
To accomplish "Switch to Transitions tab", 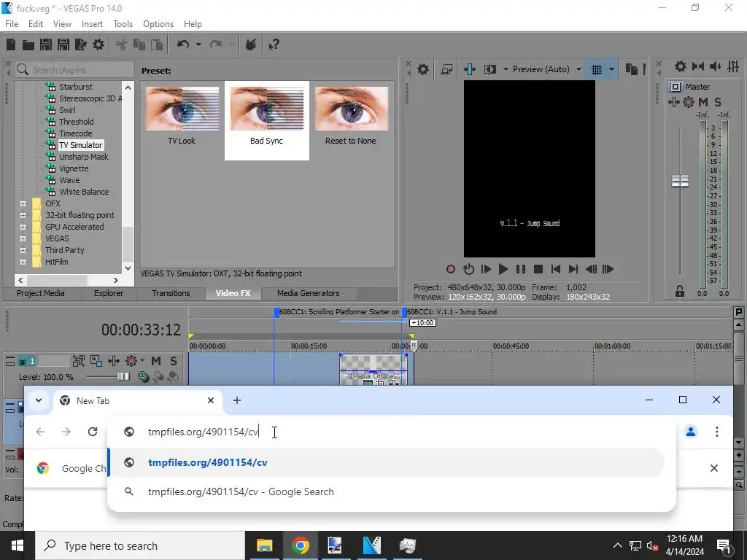I will tap(171, 293).
